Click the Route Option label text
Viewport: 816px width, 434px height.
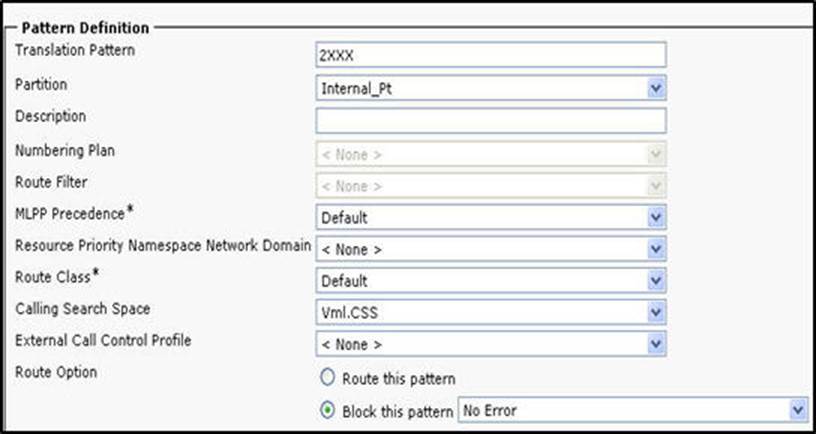(x=55, y=372)
